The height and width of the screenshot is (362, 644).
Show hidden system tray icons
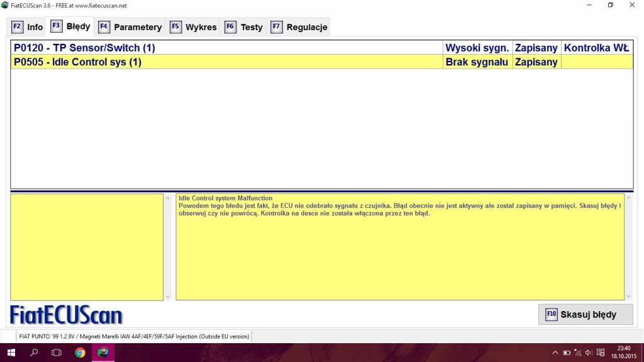click(x=555, y=353)
